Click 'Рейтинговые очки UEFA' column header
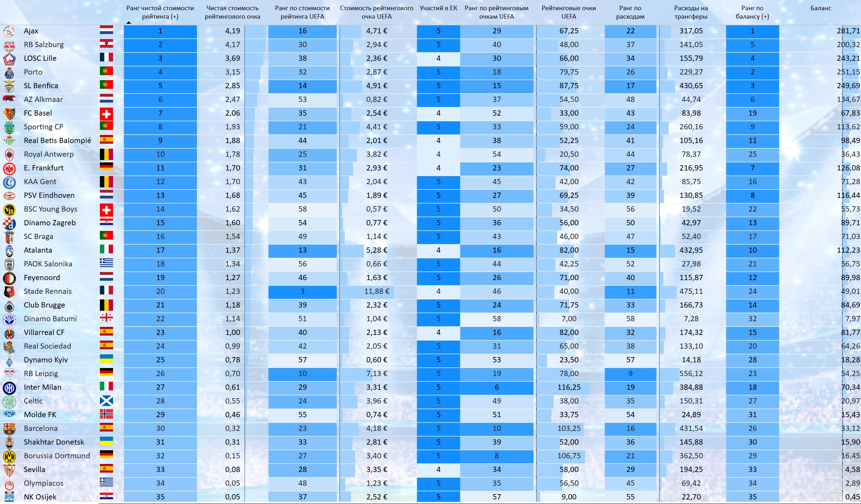 pos(569,12)
